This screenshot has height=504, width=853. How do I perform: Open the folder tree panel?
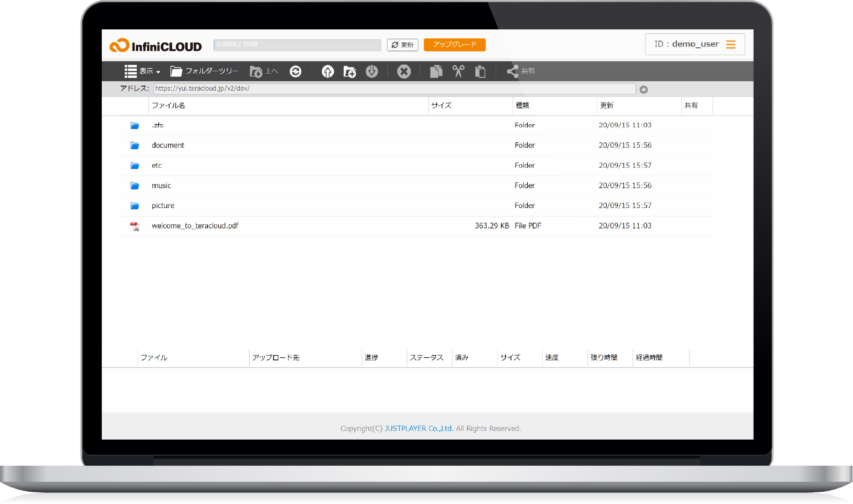point(204,71)
